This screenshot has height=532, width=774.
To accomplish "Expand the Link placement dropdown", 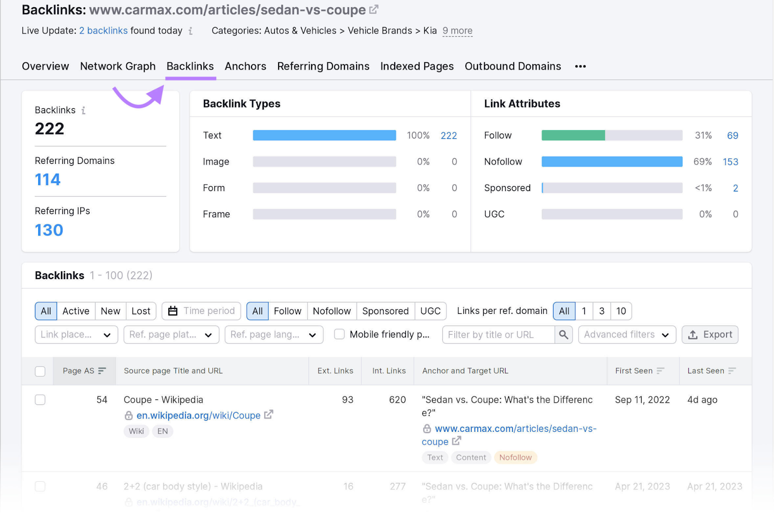I will click(76, 335).
